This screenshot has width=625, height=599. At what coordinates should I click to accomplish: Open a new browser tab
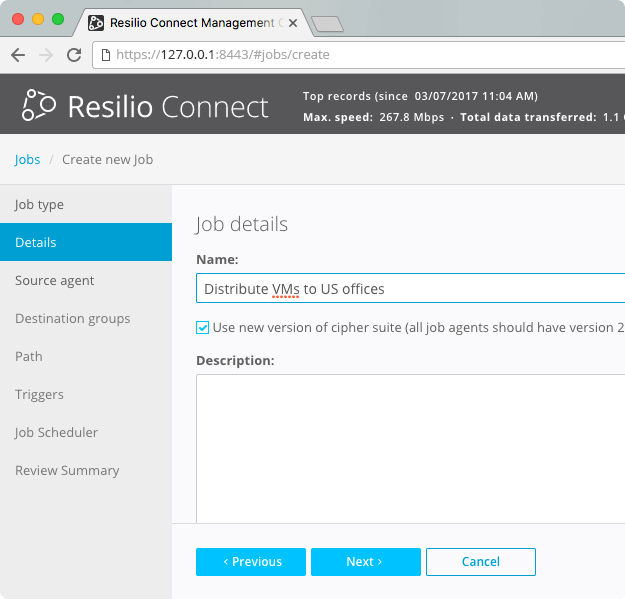pos(327,24)
